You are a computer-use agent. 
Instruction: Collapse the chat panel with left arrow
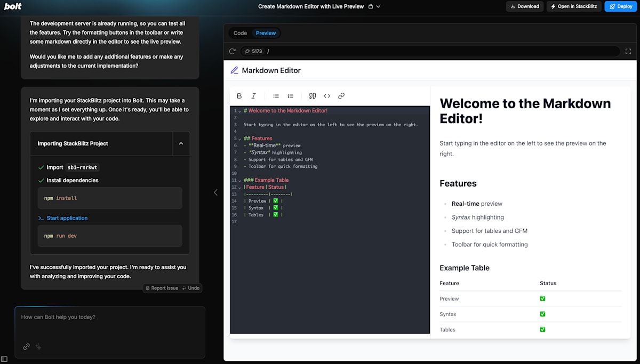[215, 192]
